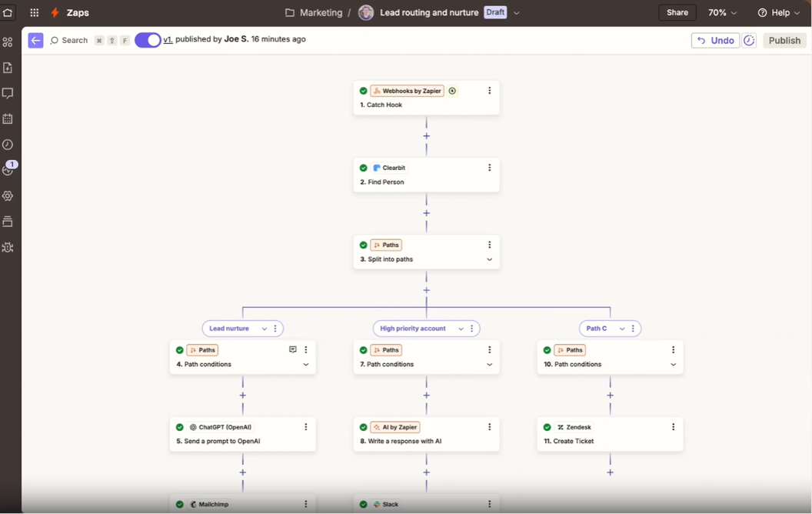Select the Write a response with AI step
This screenshot has width=812, height=514.
pos(426,434)
